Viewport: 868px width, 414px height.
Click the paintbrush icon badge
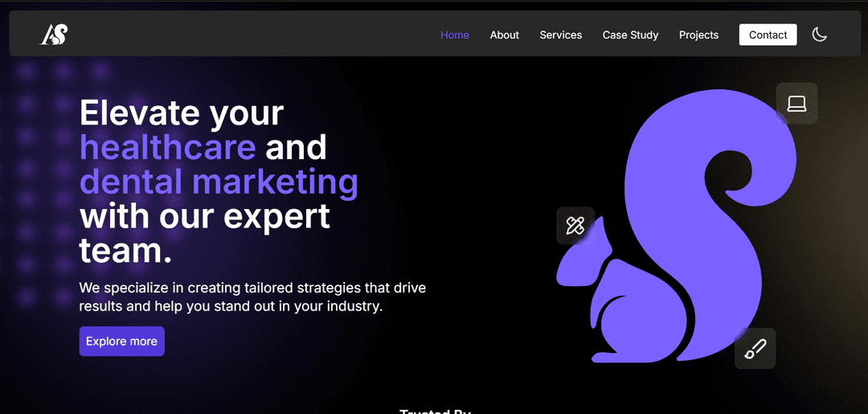755,349
